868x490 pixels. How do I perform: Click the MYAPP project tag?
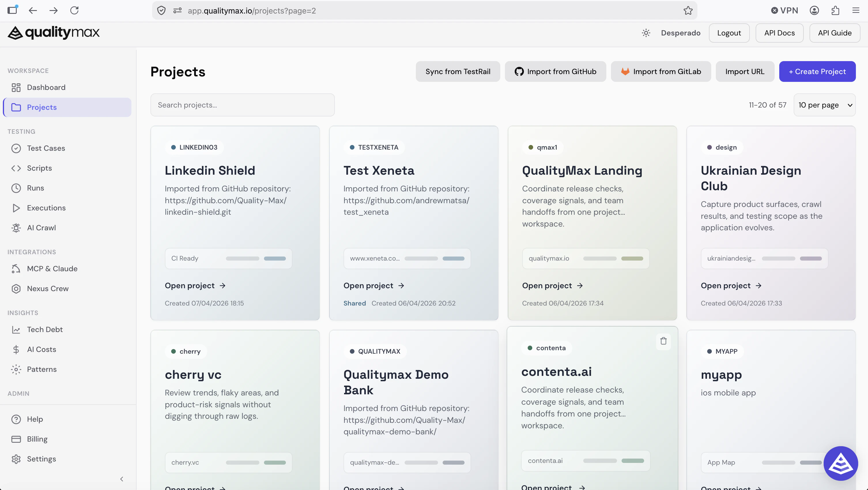(x=722, y=351)
